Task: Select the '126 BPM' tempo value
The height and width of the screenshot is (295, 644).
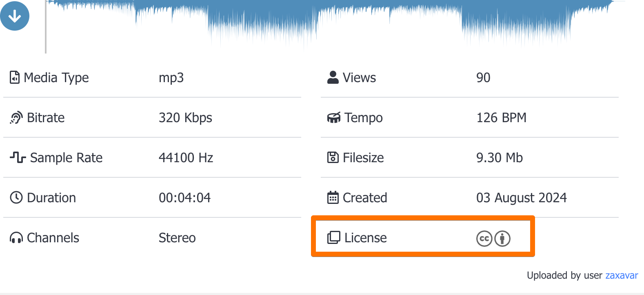Action: [x=502, y=118]
